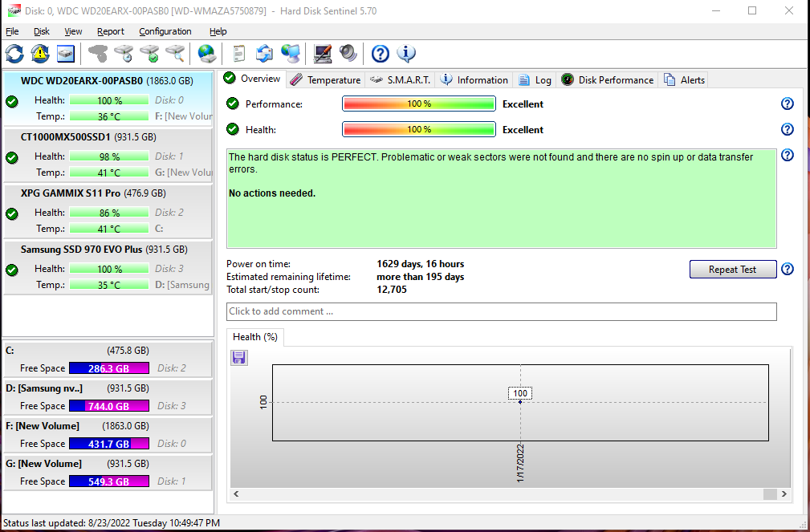Click green check icon of Samsung SSD 970 EVO

tap(12, 270)
